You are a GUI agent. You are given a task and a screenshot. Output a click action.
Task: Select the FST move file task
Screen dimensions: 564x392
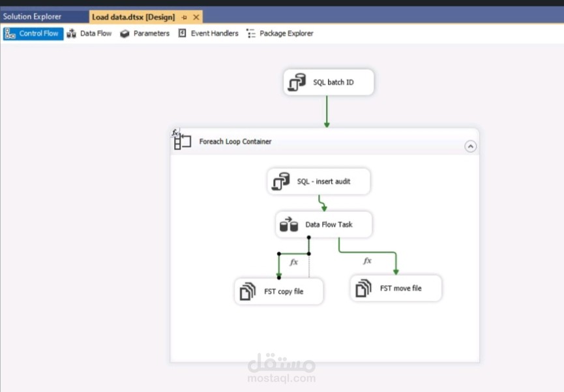396,288
